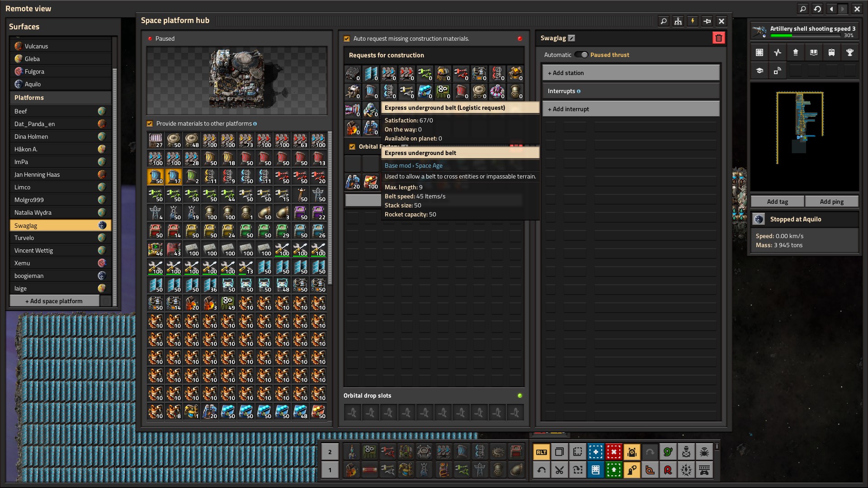868x488 pixels.
Task: Expand the shortcut bar three-dot menu
Action: tap(717, 447)
